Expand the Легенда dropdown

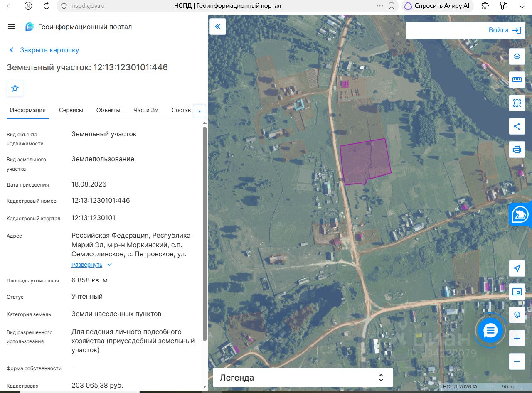point(303,378)
